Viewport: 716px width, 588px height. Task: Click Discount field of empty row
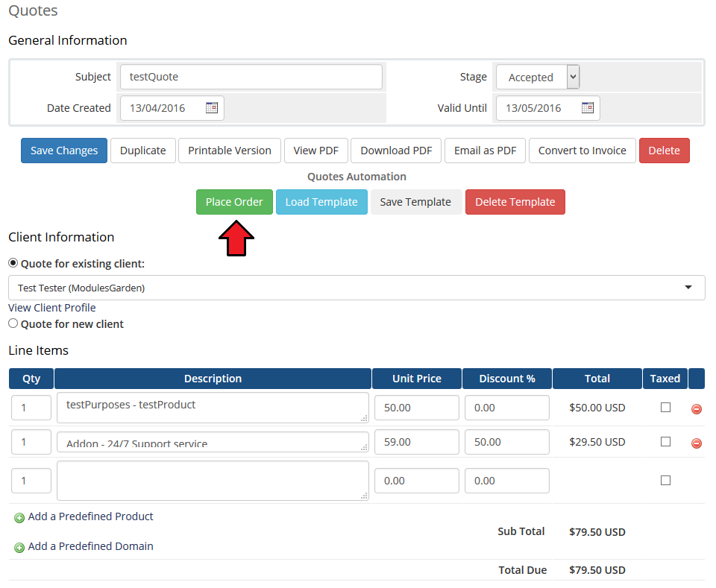pyautogui.click(x=507, y=481)
